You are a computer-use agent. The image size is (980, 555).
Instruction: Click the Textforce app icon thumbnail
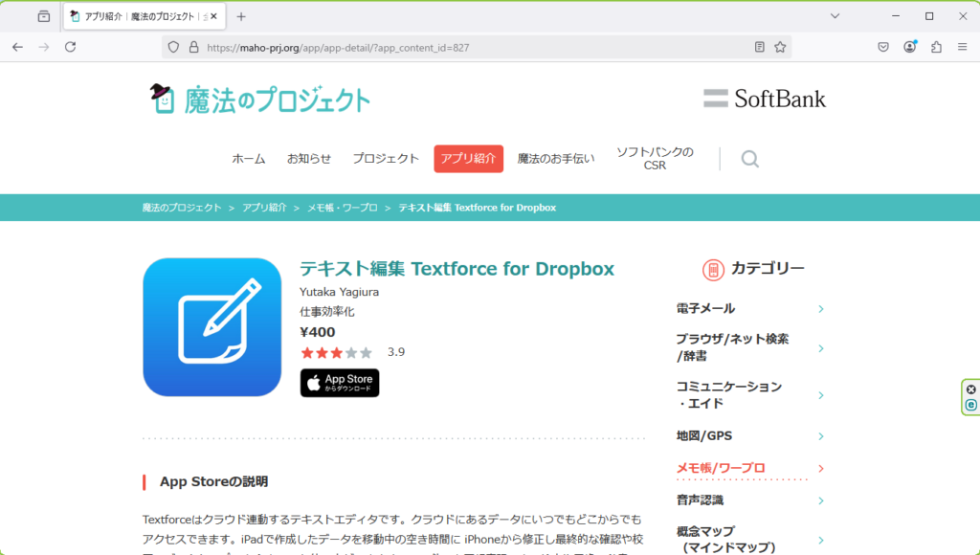(212, 327)
